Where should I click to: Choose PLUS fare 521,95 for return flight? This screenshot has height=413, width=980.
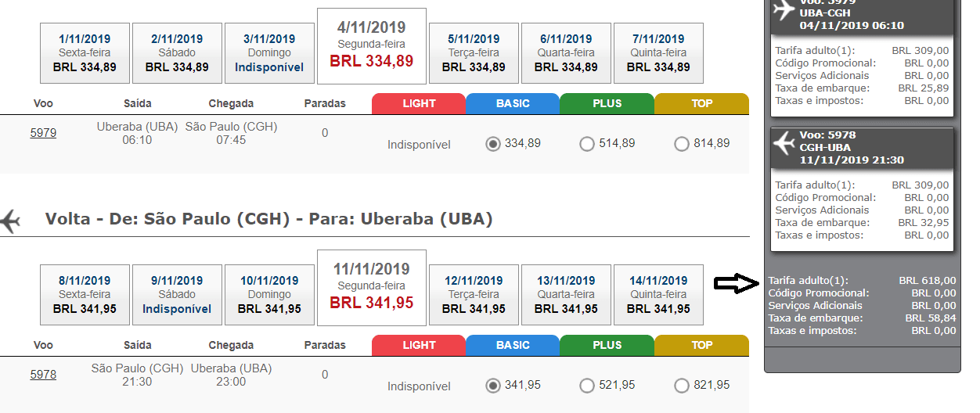coord(586,386)
